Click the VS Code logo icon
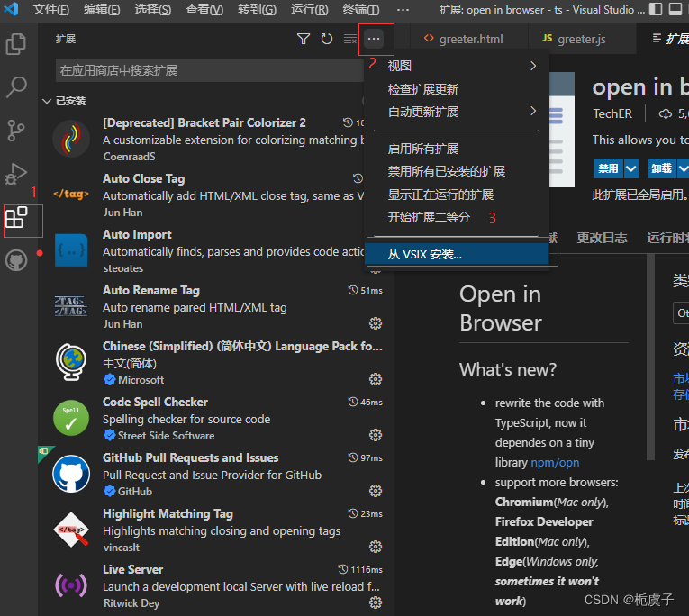The height and width of the screenshot is (616, 689). pos(11,9)
